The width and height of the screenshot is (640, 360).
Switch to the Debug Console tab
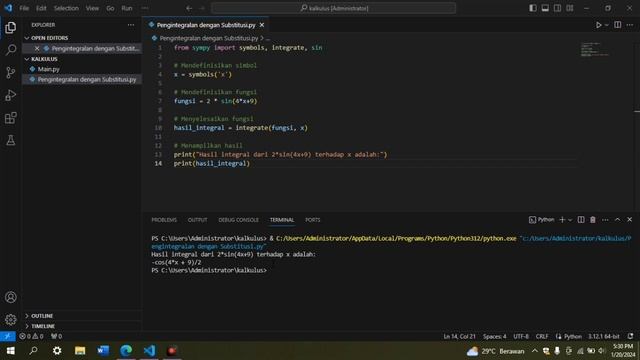(238, 220)
